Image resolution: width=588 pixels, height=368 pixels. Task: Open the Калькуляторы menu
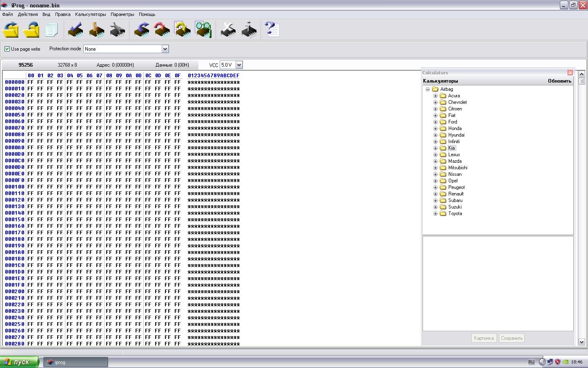(x=90, y=14)
